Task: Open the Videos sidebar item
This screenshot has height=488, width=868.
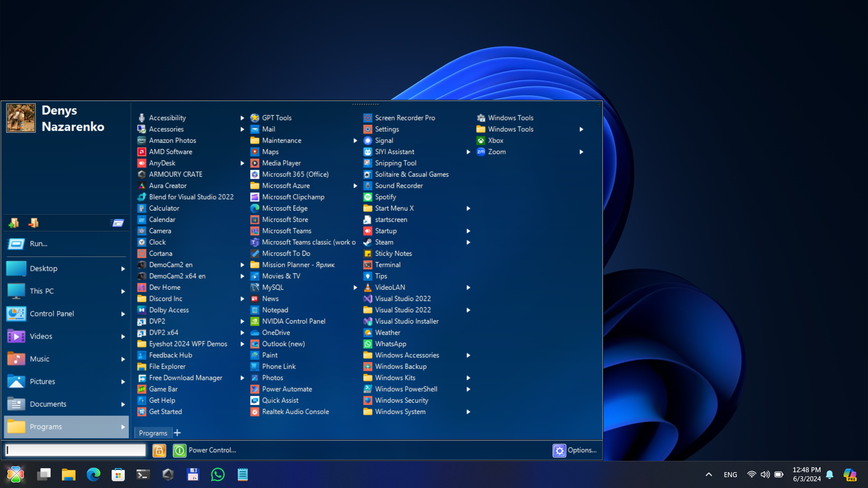Action: pos(66,336)
